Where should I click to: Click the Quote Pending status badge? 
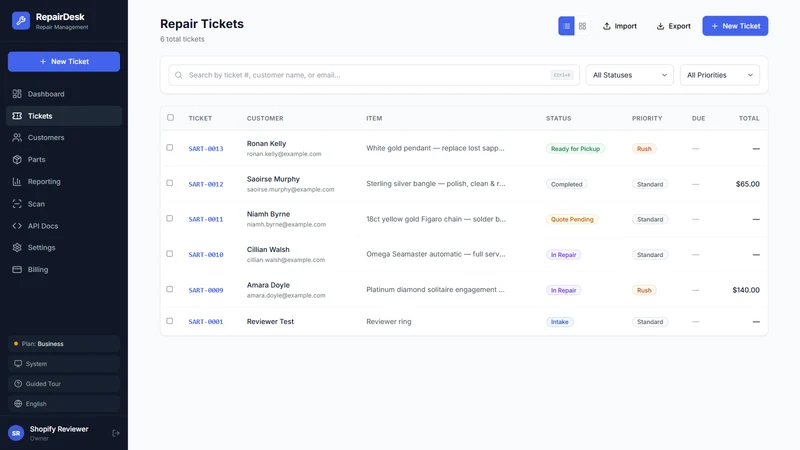[x=572, y=219]
